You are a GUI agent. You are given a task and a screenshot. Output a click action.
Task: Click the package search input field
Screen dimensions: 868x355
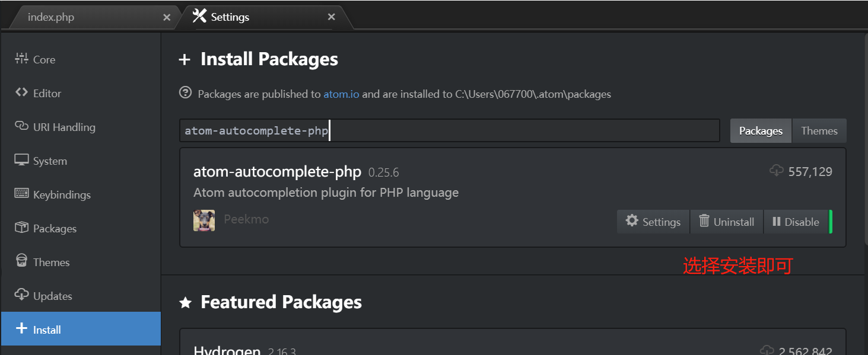(449, 131)
